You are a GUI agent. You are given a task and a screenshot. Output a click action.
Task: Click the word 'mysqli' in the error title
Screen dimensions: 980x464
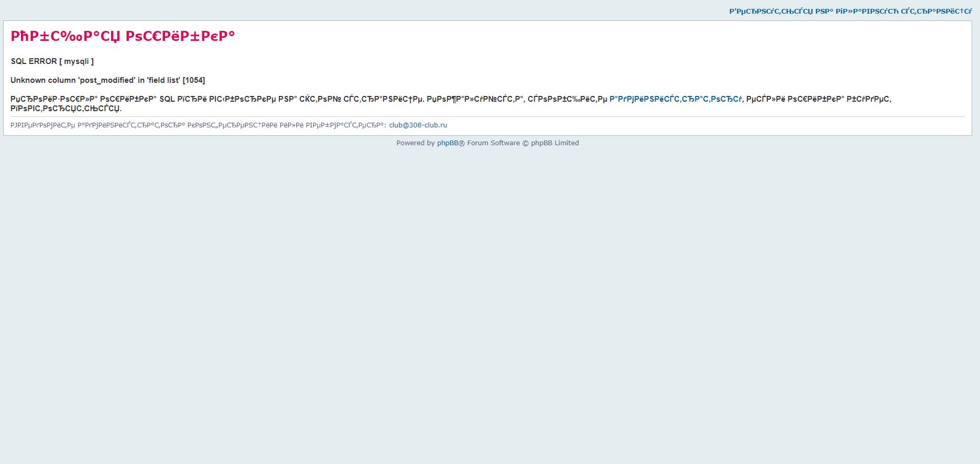pyautogui.click(x=77, y=61)
